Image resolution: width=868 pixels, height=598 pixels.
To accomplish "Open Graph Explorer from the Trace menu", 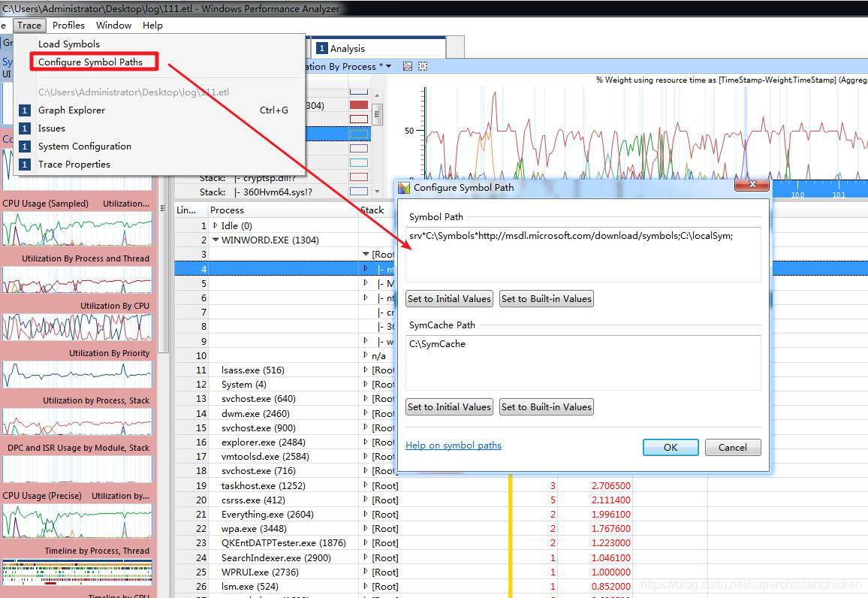I will [71, 110].
